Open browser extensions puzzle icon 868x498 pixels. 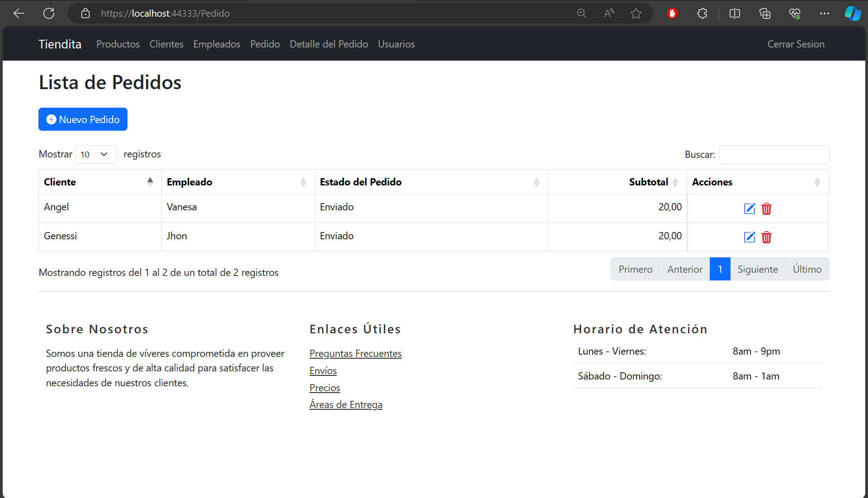[702, 14]
